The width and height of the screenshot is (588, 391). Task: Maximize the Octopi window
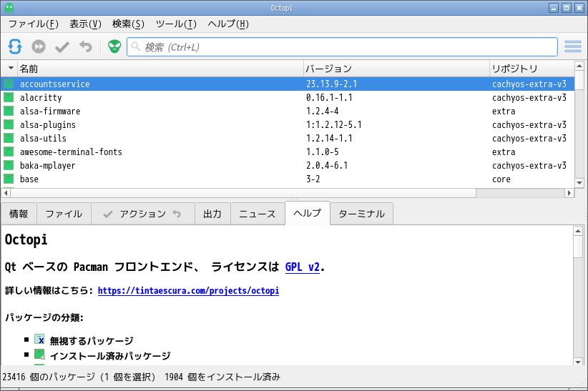coord(567,7)
